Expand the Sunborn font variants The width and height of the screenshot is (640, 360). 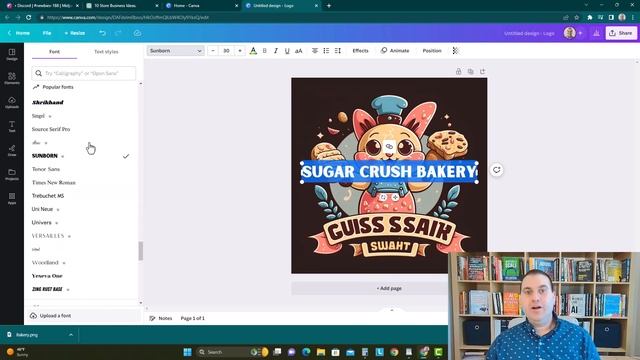[x=62, y=156]
